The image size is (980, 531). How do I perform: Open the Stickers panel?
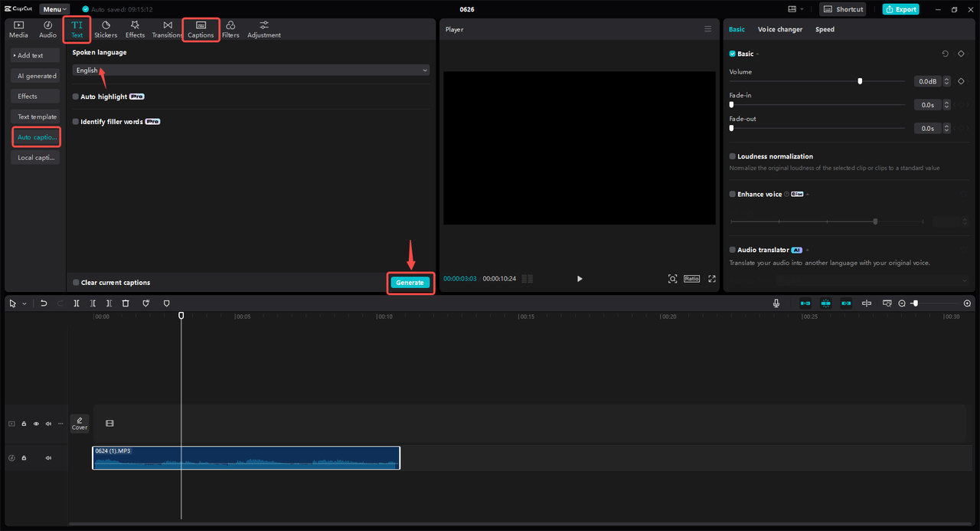pos(106,30)
